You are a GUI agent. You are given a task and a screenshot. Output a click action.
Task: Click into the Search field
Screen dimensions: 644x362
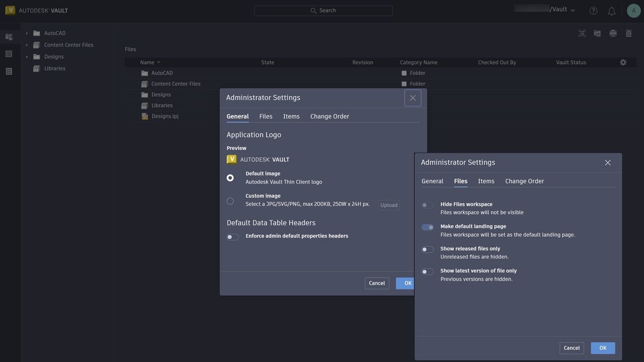tap(323, 11)
